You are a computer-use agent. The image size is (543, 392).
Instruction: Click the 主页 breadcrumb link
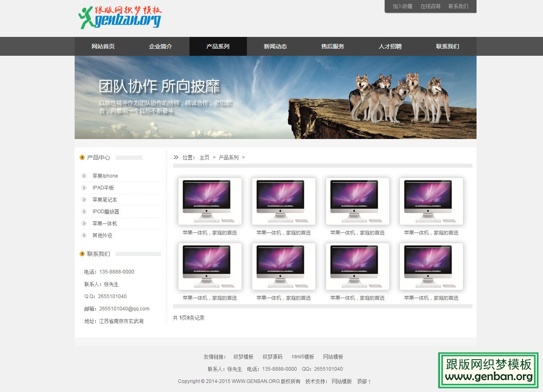[204, 157]
